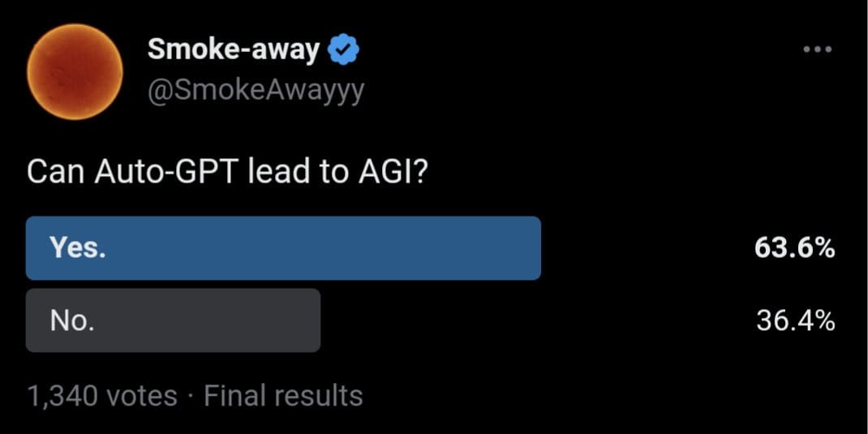Click the blue verified checkmark badge
This screenshot has width=868, height=434.
[x=344, y=52]
